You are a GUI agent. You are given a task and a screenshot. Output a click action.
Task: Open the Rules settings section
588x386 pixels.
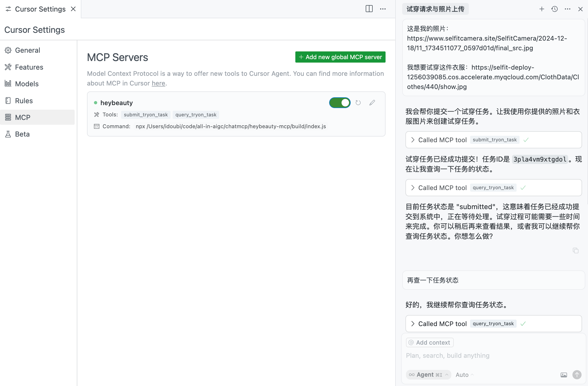(24, 101)
